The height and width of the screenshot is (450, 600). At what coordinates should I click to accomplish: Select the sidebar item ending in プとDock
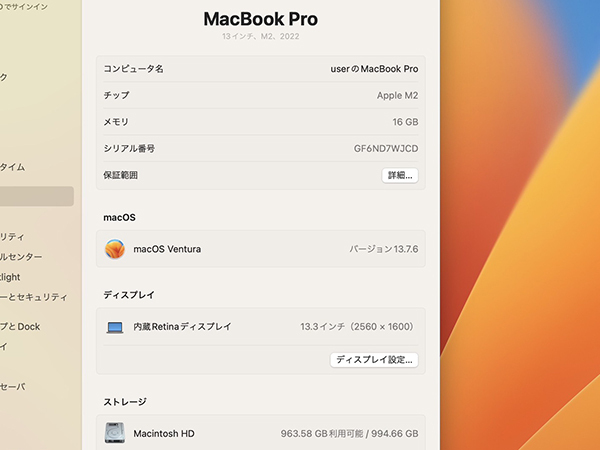20,326
